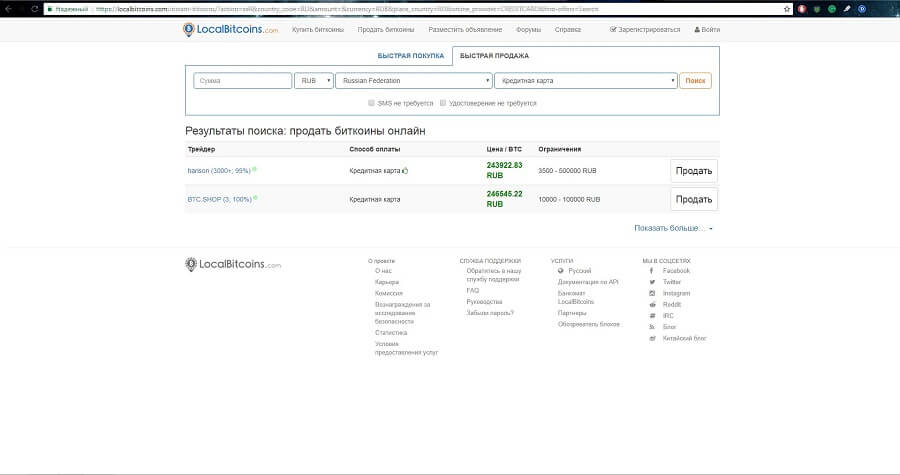The width and height of the screenshot is (900, 475).
Task: Click 'Продать' for trader BTC.SHOP
Action: pos(693,199)
